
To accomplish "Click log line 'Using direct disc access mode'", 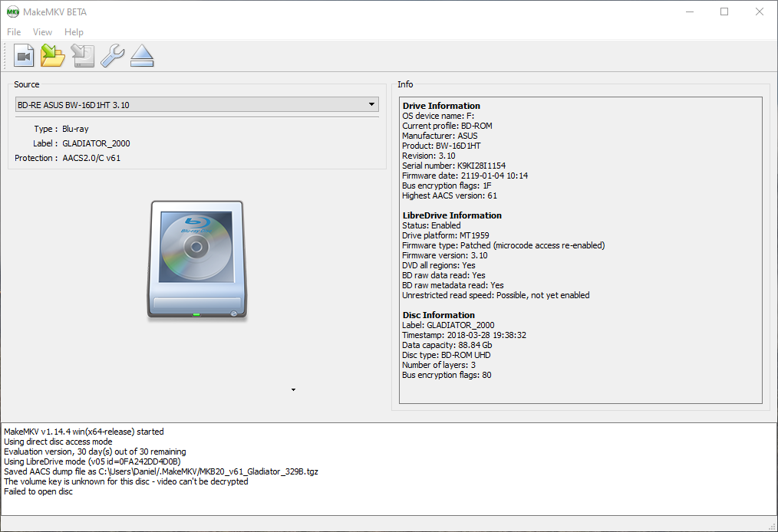I will 58,442.
